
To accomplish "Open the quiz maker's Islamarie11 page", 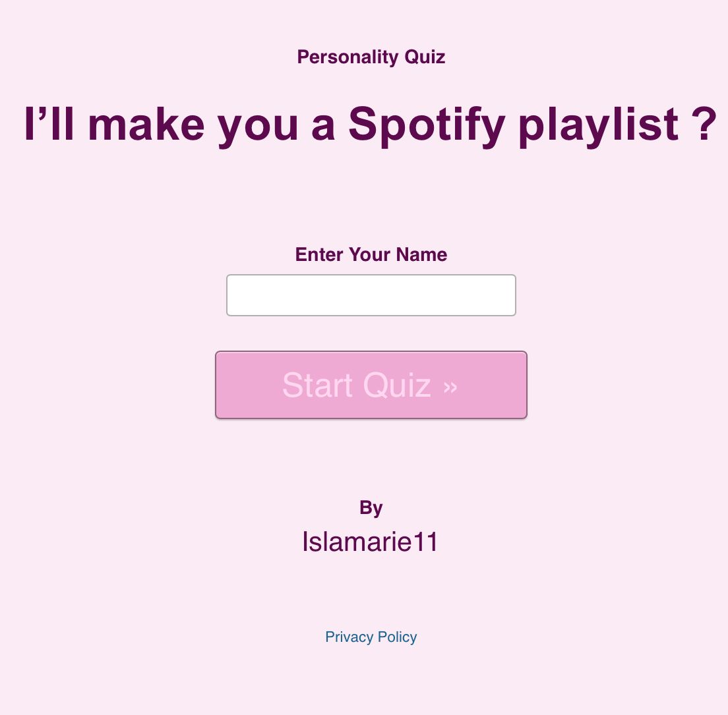I will 371,540.
